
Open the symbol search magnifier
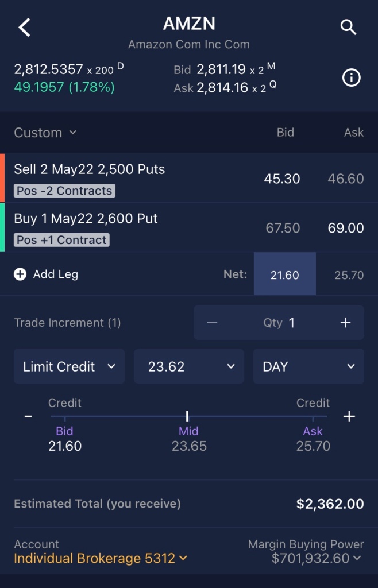coord(349,27)
